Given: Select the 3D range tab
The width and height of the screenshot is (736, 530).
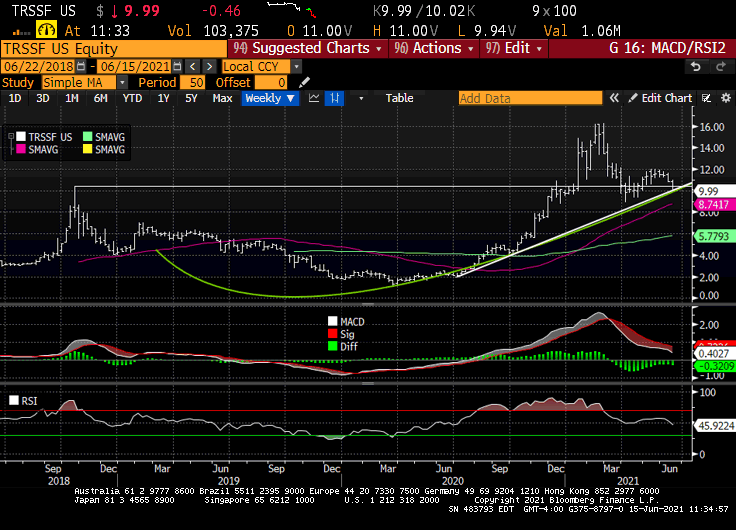Looking at the screenshot, I should tap(43, 98).
